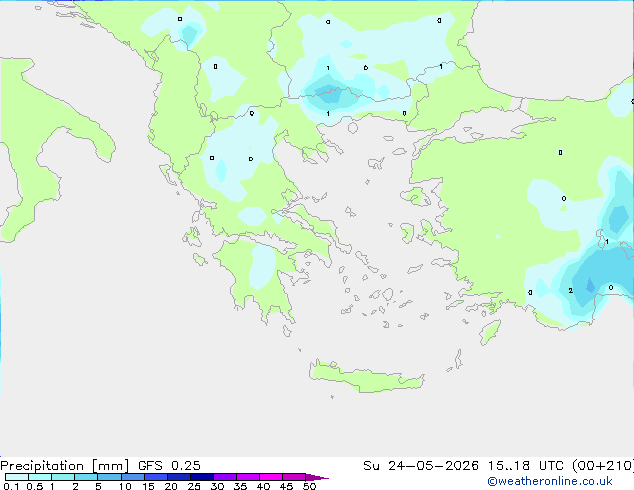This screenshot has width=634, height=490.
Task: Pick the legend color between 0.1 and 0.5
Action: (x=17, y=477)
